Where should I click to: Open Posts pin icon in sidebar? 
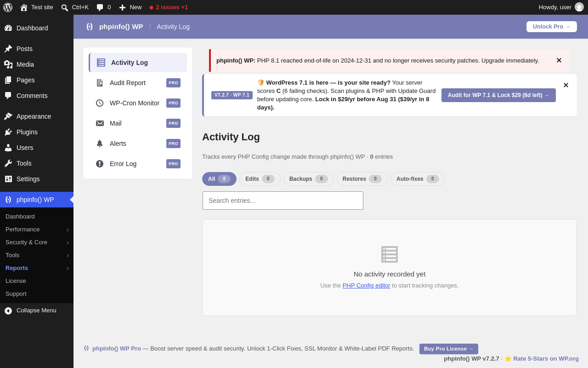coord(8,49)
